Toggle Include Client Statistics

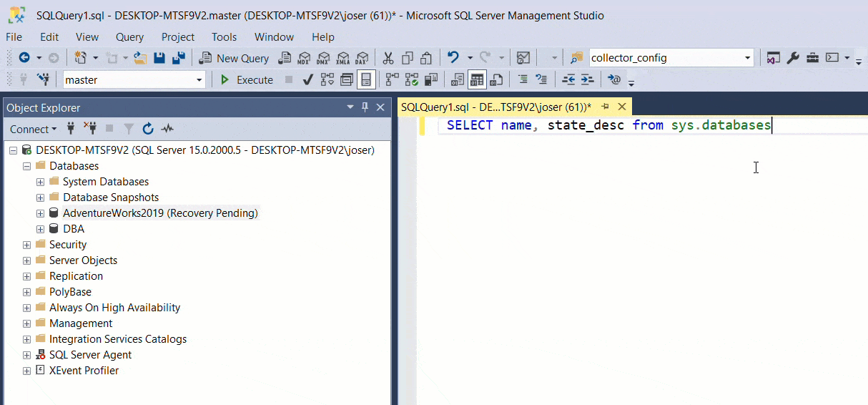pyautogui.click(x=430, y=79)
